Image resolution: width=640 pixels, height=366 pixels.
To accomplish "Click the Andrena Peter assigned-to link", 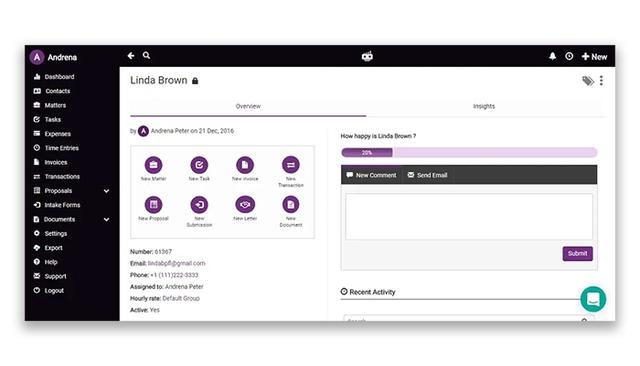I will point(184,287).
